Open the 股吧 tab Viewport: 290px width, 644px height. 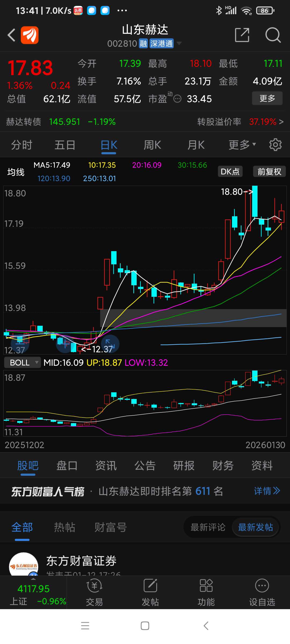click(28, 466)
